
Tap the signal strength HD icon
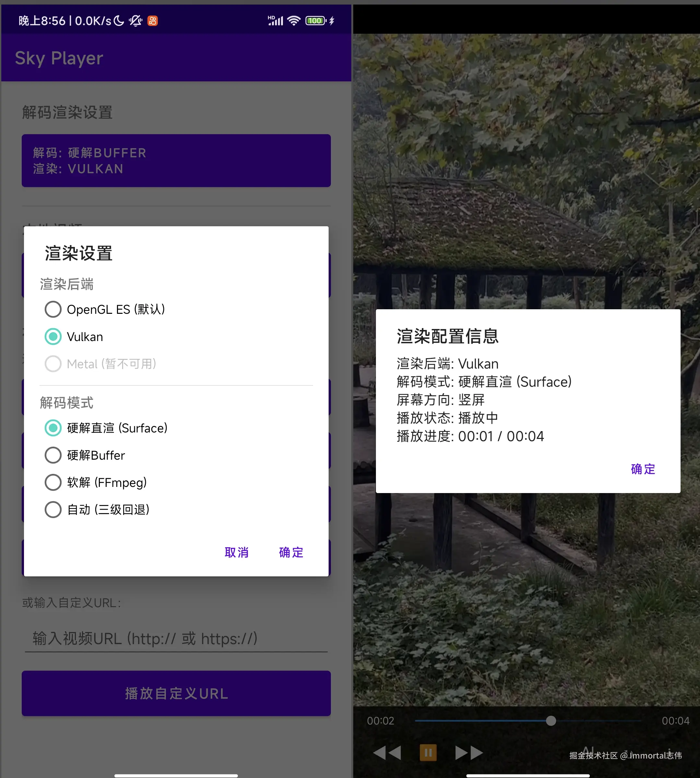click(x=275, y=21)
